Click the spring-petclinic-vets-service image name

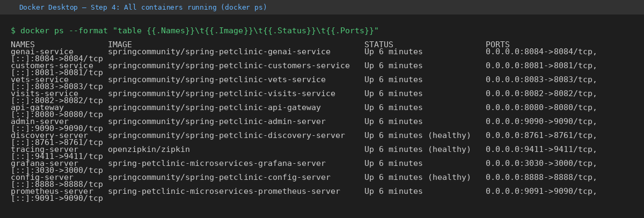[217, 79]
